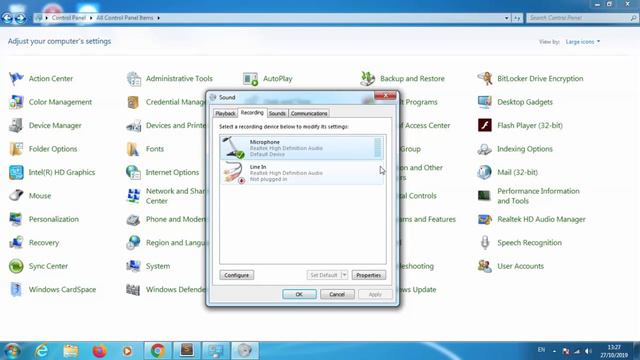Click All Control Panel Items breadcrumb
640x360 pixels.
click(x=124, y=18)
